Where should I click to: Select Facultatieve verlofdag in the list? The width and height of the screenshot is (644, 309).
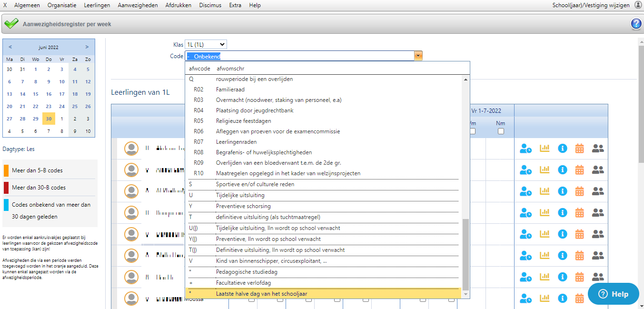pyautogui.click(x=323, y=283)
